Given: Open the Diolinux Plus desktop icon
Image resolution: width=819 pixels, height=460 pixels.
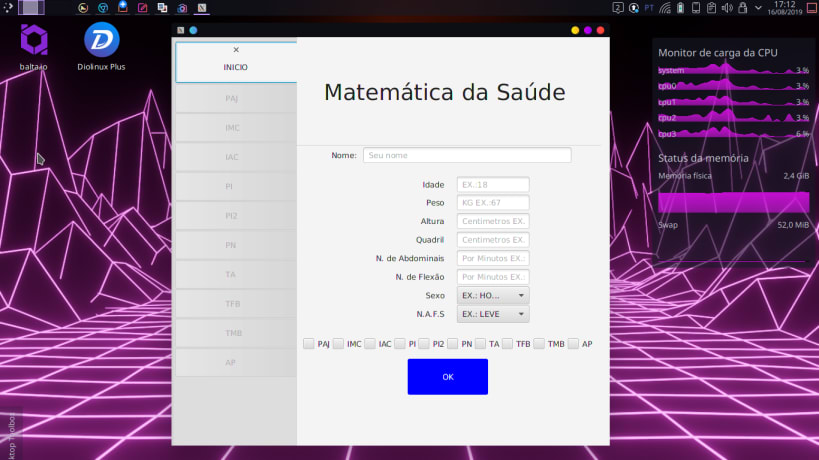Looking at the screenshot, I should click(101, 46).
